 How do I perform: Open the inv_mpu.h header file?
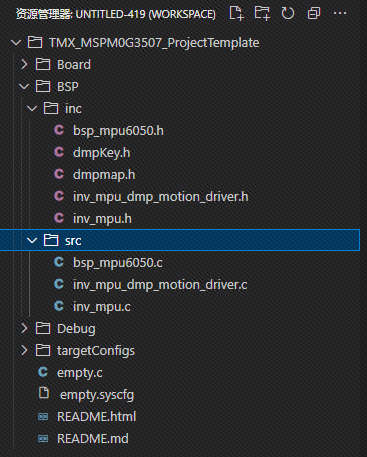coord(102,219)
